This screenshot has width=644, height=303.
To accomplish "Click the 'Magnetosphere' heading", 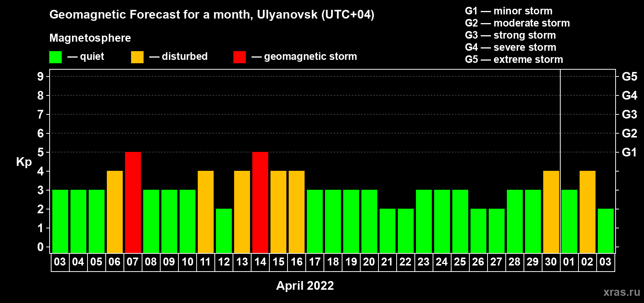I will [90, 38].
